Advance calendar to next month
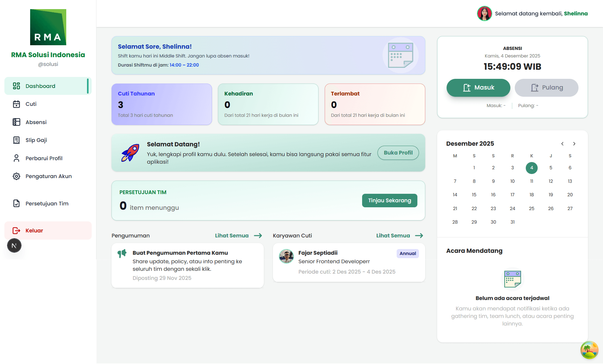The height and width of the screenshot is (364, 603). (574, 144)
